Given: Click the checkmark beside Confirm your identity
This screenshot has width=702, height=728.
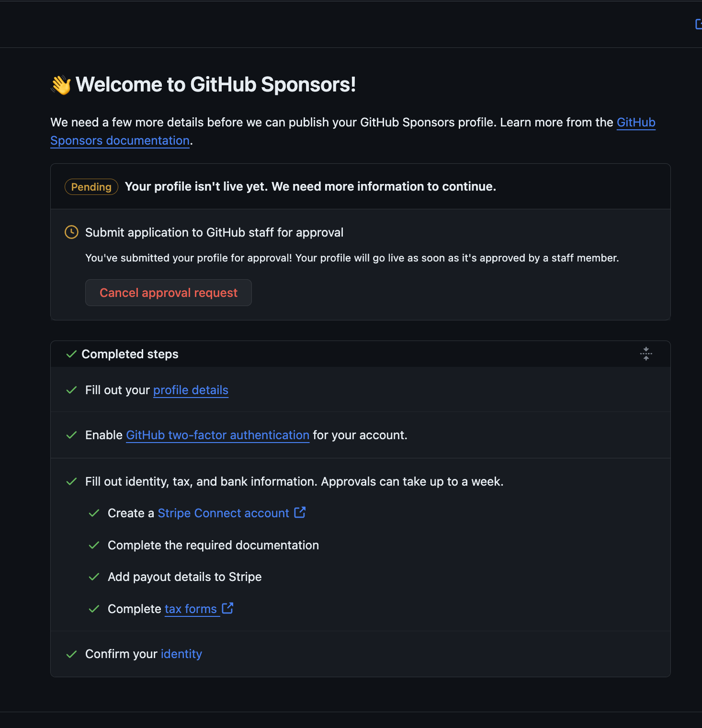Looking at the screenshot, I should click(71, 654).
